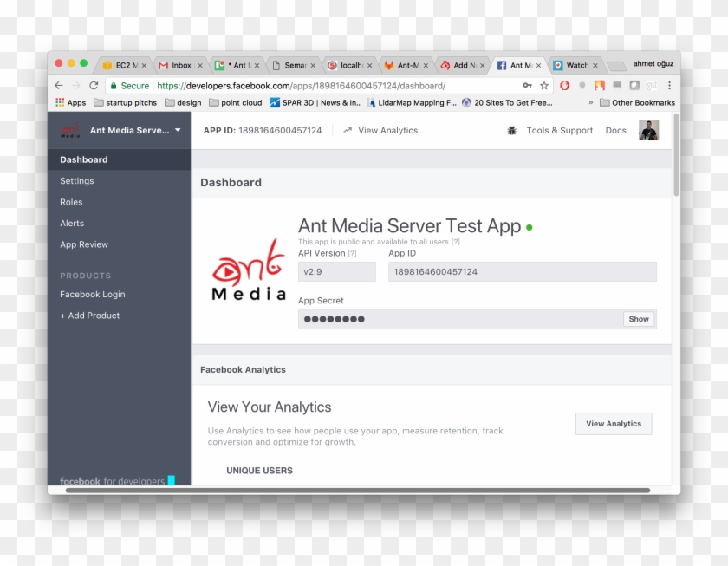Open the API Version v2.9 dropdown
Viewport: 728px width, 566px height.
click(336, 271)
